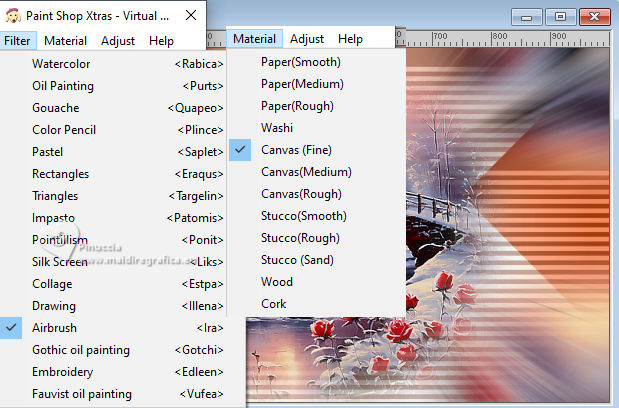Close the Paint Shop Xtras dialog
Viewport: 619px width, 408px height.
191,15
